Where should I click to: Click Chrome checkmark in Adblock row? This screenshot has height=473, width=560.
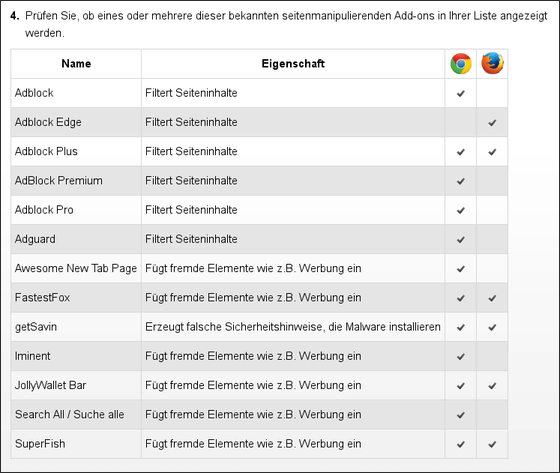(x=461, y=93)
